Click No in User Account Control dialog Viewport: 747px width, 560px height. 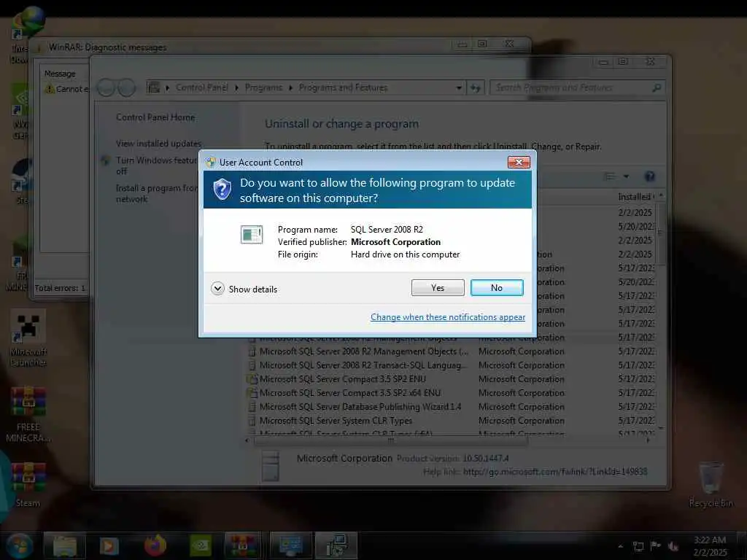(x=496, y=287)
